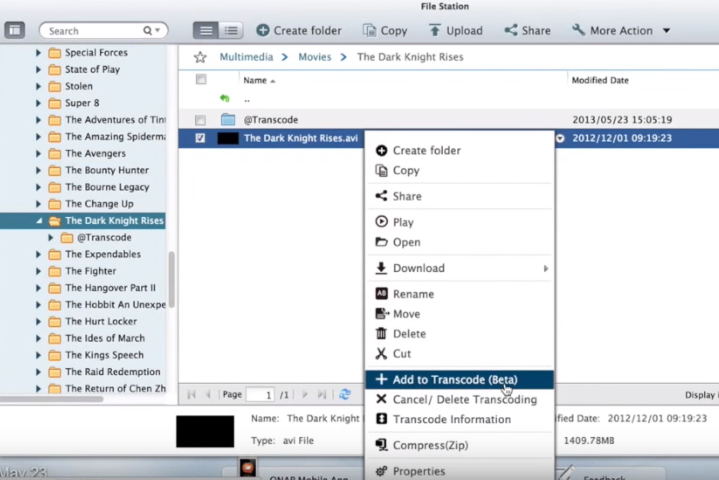Click the @Transcode folder icon in file list
The height and width of the screenshot is (480, 719).
(228, 120)
